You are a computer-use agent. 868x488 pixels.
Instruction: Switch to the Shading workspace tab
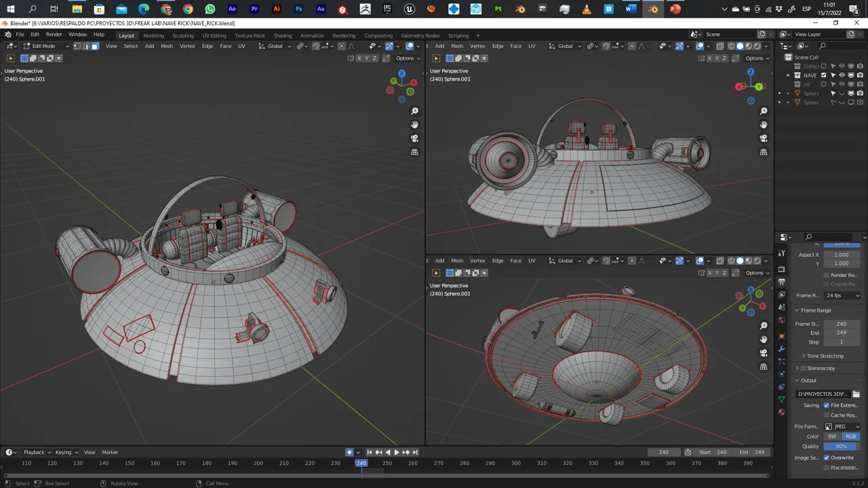pos(283,35)
